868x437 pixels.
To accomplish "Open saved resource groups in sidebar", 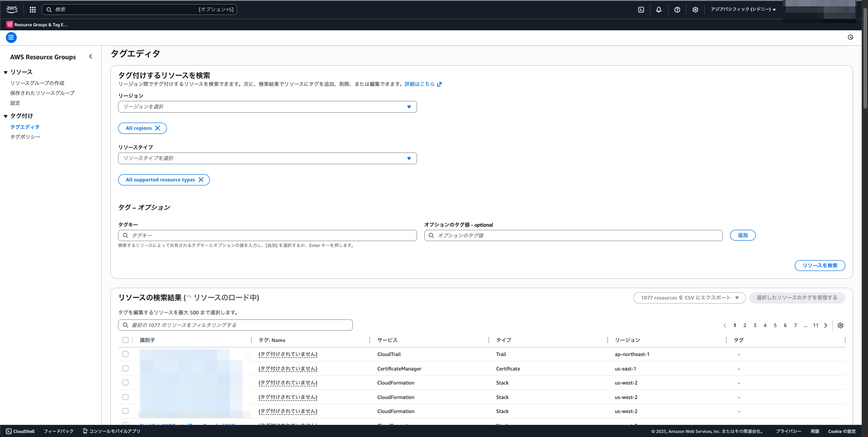I will click(42, 93).
